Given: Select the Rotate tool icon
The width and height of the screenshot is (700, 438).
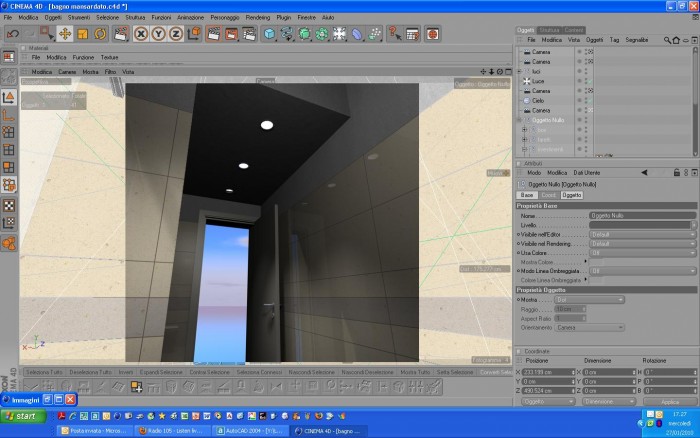Looking at the screenshot, I should pos(100,34).
